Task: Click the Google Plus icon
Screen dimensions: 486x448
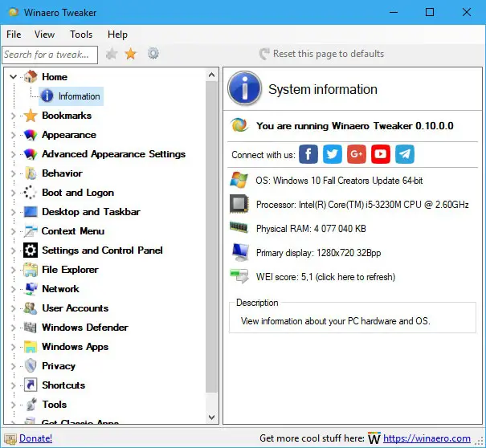Action: point(357,154)
